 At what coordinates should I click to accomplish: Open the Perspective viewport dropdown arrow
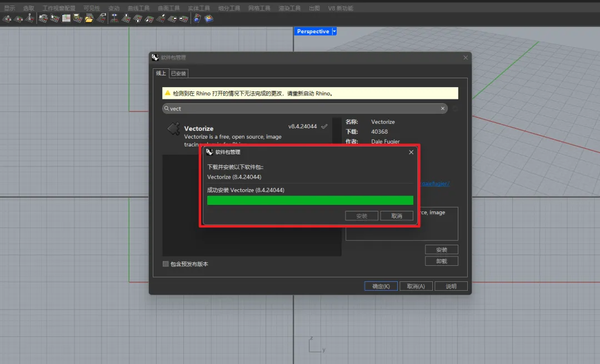click(334, 32)
